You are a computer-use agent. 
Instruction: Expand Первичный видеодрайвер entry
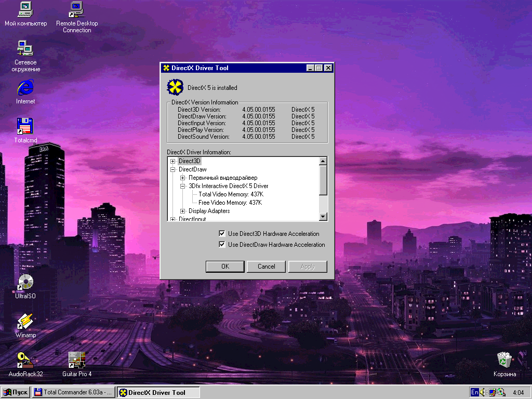[182, 178]
